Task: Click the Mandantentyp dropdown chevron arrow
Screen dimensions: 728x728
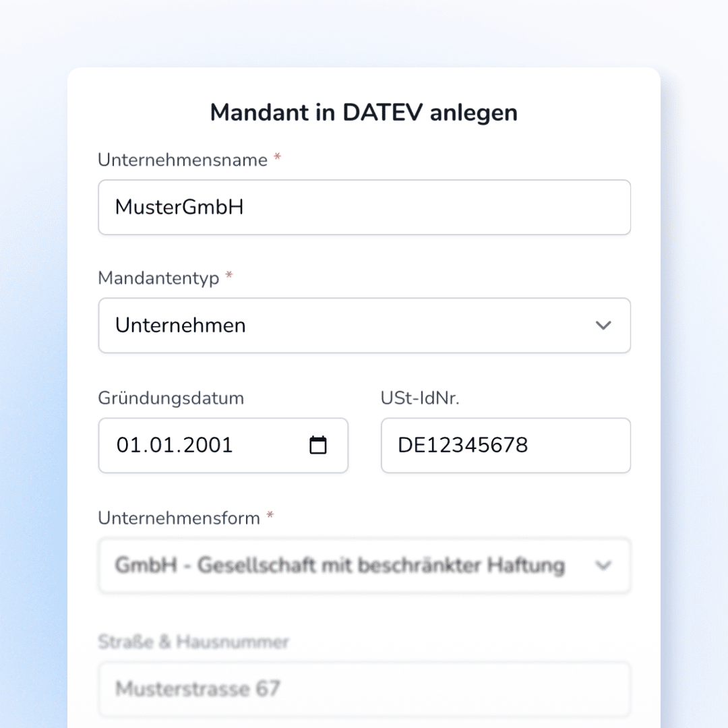Action: (x=603, y=326)
